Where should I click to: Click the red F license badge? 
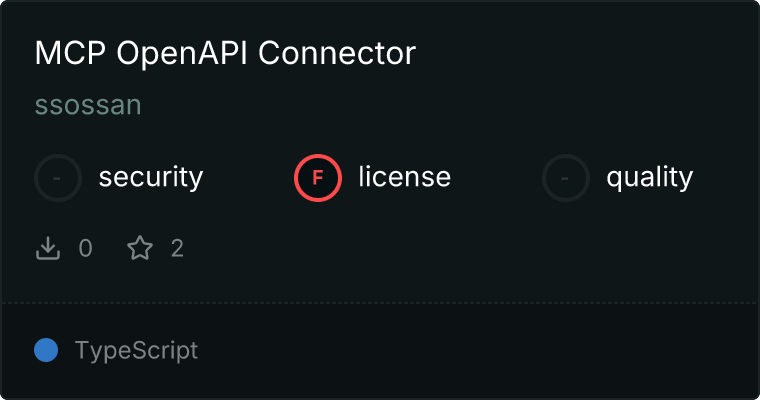point(318,178)
